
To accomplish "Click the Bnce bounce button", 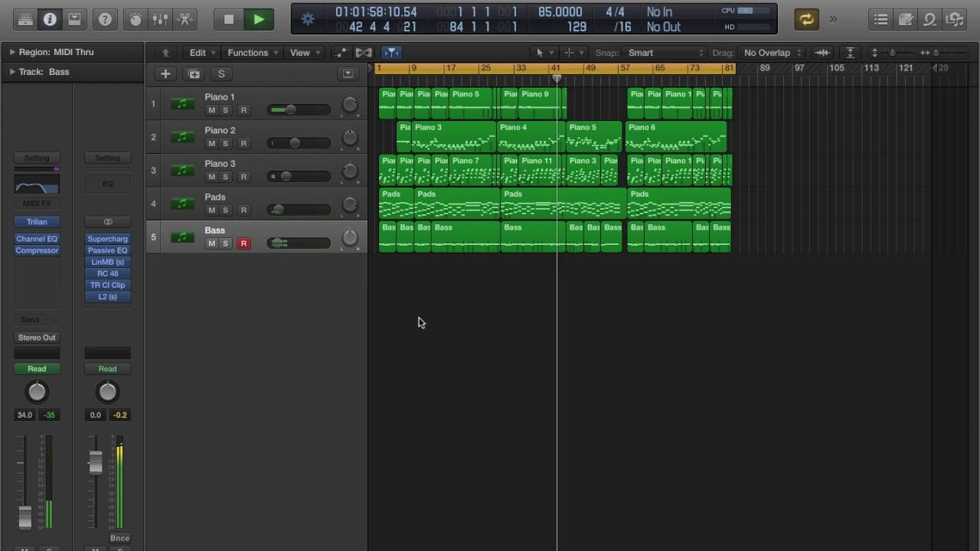I will tap(119, 538).
